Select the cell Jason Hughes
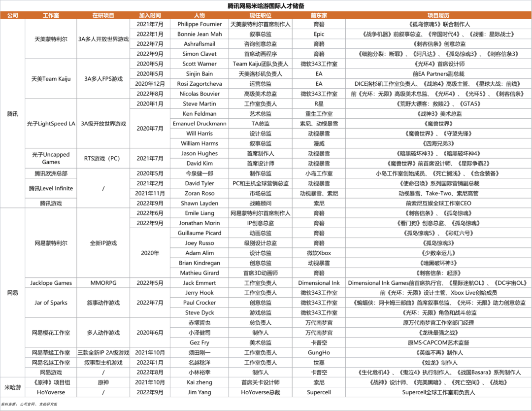This screenshot has height=411, width=532. coord(199,153)
